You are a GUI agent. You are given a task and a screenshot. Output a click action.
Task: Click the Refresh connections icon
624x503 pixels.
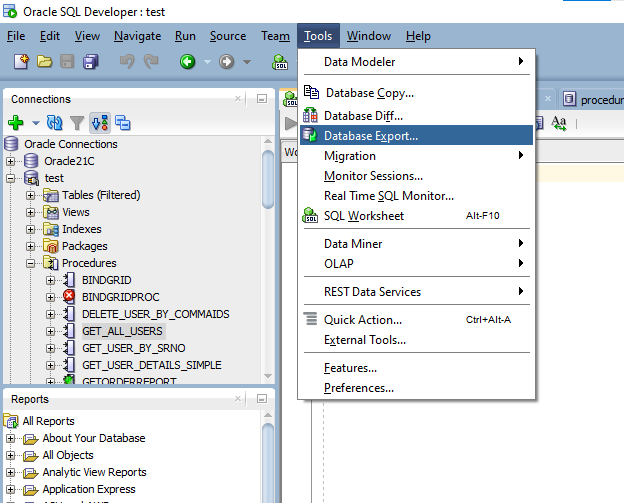[55, 123]
